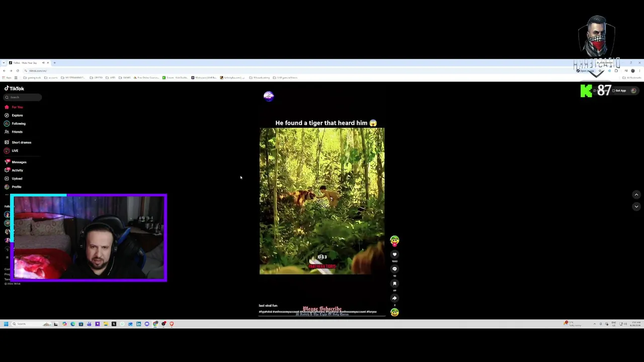
Task: Click the TikTok logo
Action: coord(14,88)
